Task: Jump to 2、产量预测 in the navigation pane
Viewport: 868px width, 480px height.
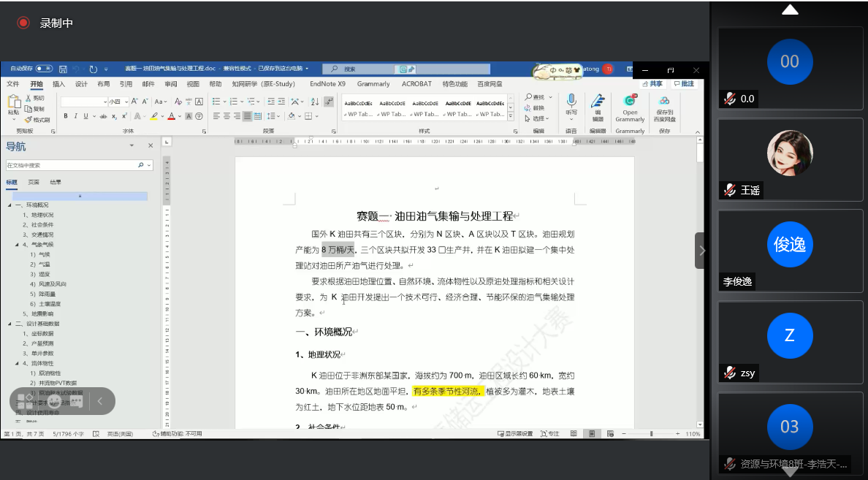Action: (x=38, y=344)
